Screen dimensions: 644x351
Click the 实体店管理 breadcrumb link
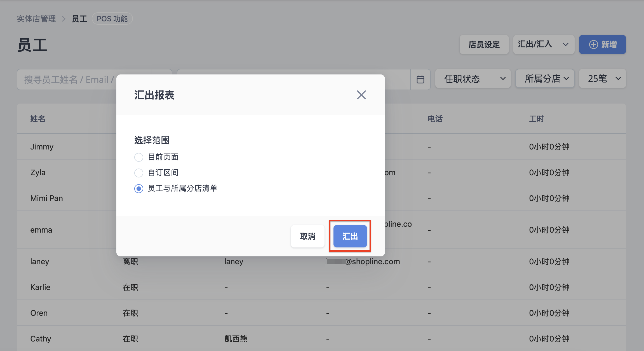36,19
